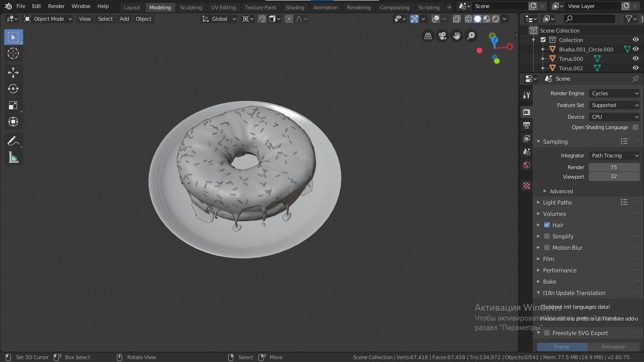644x362 pixels.
Task: Select the Select Box tool
Action: point(13,37)
